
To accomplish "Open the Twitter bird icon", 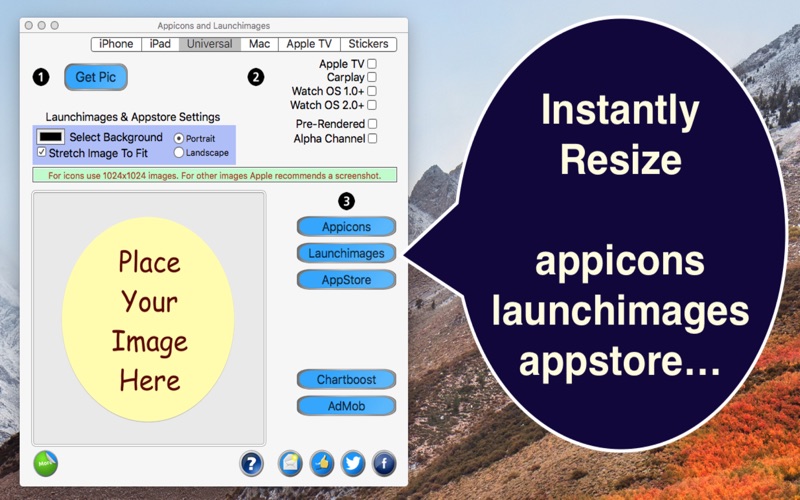I will pyautogui.click(x=353, y=464).
